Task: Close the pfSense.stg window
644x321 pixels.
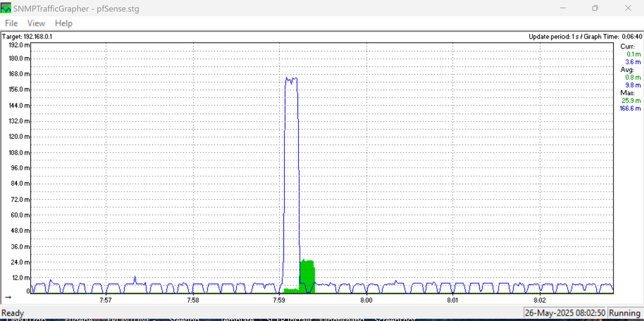Action: coord(628,8)
